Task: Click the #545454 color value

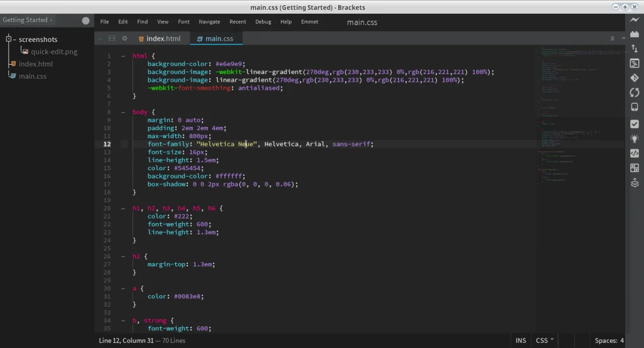Action: click(187, 168)
